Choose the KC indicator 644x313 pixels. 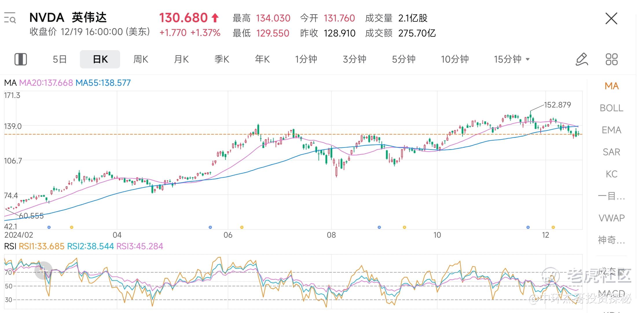coord(612,174)
